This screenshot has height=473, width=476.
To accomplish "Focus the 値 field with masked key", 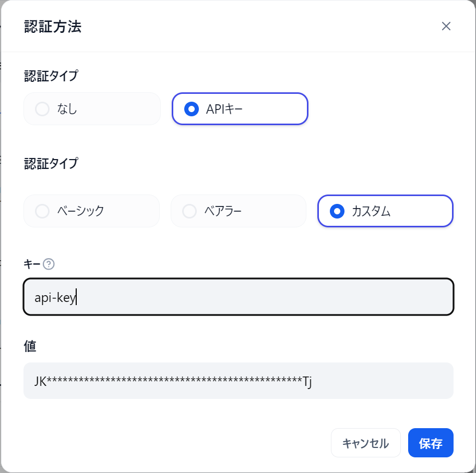I will point(239,381).
